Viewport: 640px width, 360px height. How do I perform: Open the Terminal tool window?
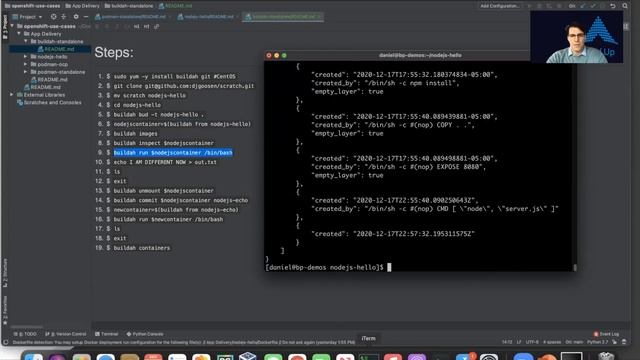[x=107, y=334]
